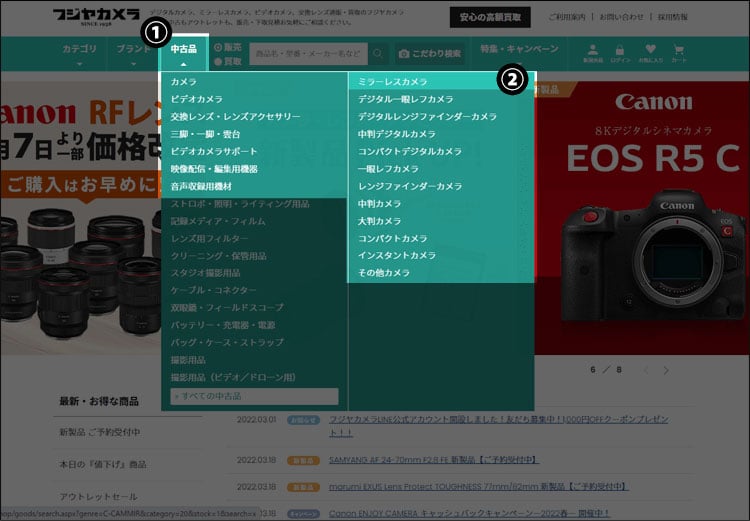The image size is (750, 521).
Task: Click the search magnifier icon
Action: coord(378,54)
